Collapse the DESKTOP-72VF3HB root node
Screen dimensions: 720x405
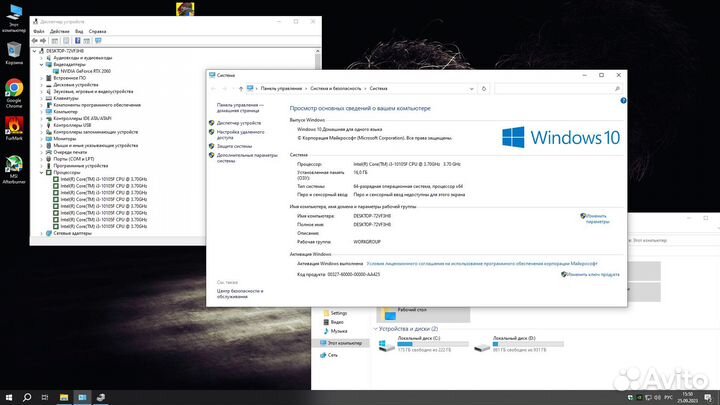(35, 51)
